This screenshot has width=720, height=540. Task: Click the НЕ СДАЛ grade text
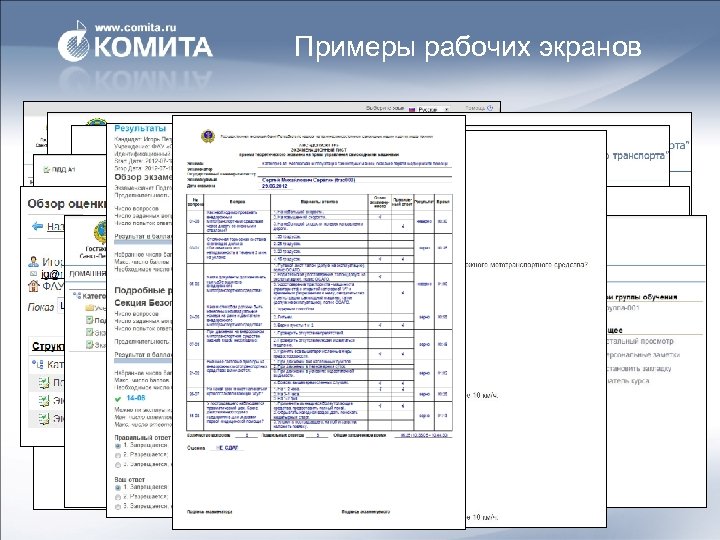226,448
